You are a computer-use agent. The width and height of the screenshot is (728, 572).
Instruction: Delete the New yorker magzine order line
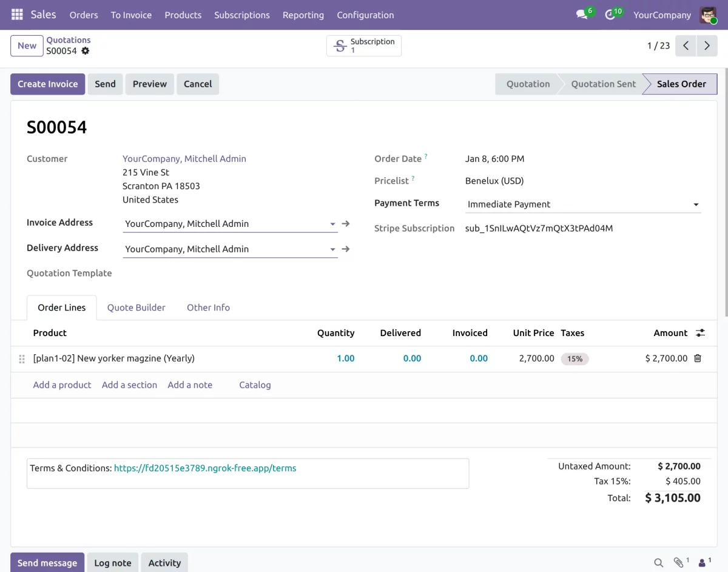(698, 358)
